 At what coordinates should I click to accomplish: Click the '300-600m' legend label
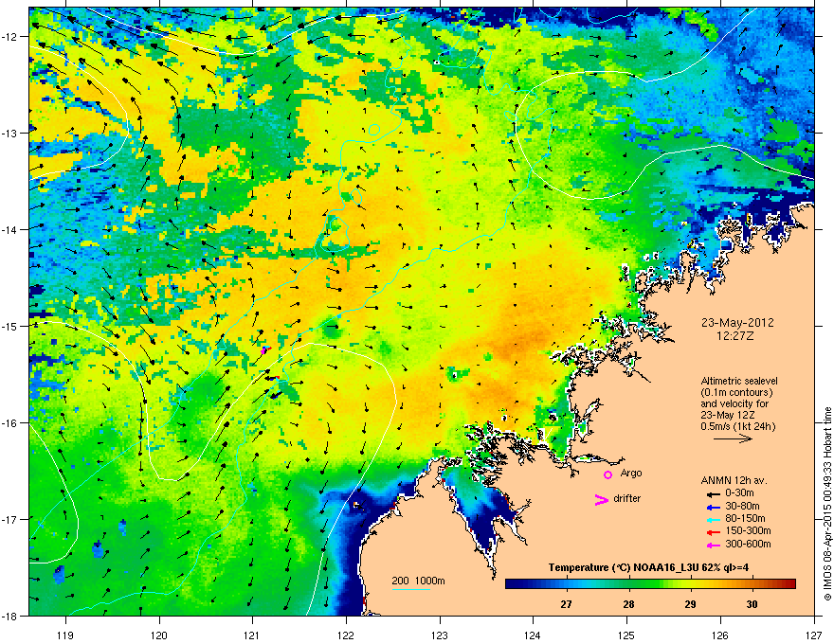(x=748, y=544)
